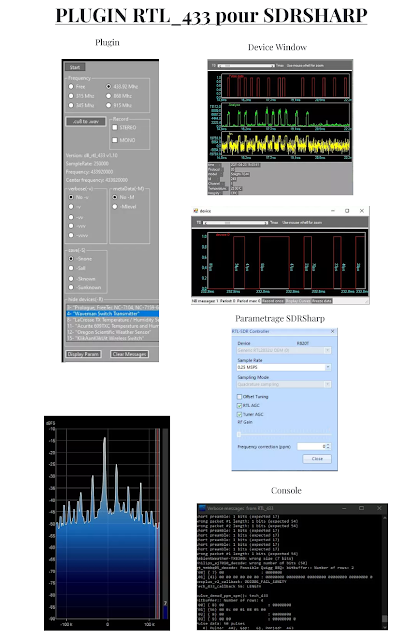Select metaData -Mlevel radio
The image size is (419, 640).
coord(115,207)
